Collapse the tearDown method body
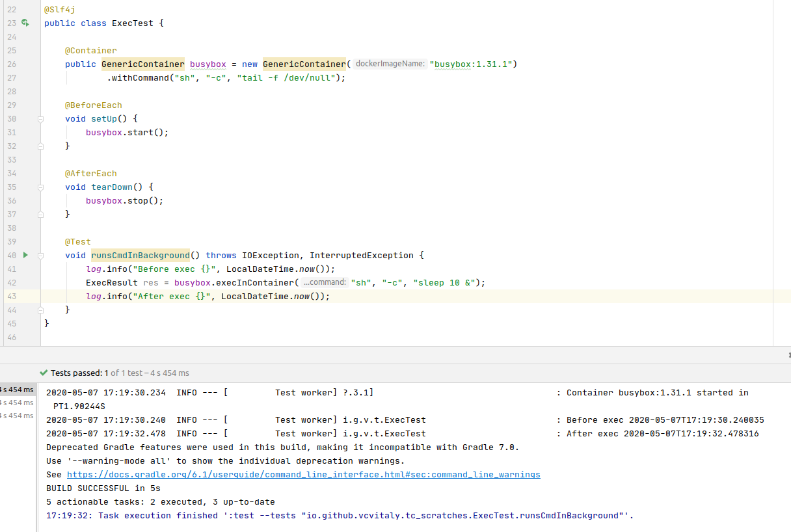 coord(40,187)
